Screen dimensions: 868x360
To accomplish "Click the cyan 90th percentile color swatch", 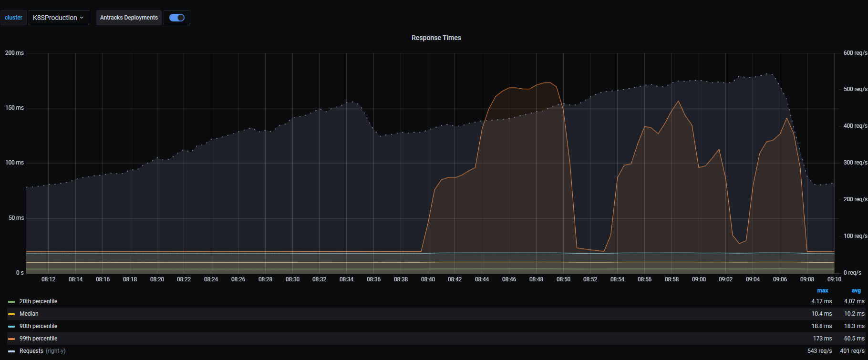I will tap(11, 327).
